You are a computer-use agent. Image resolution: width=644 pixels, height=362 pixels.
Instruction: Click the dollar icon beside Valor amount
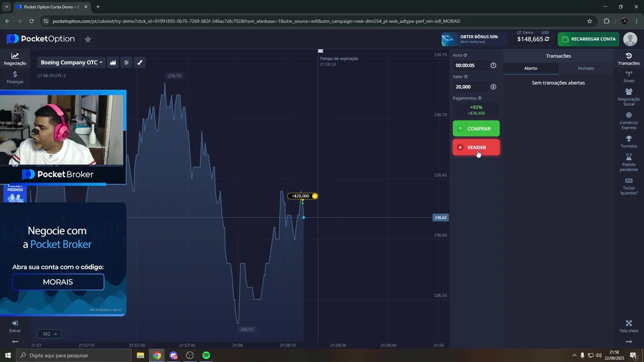(x=493, y=87)
